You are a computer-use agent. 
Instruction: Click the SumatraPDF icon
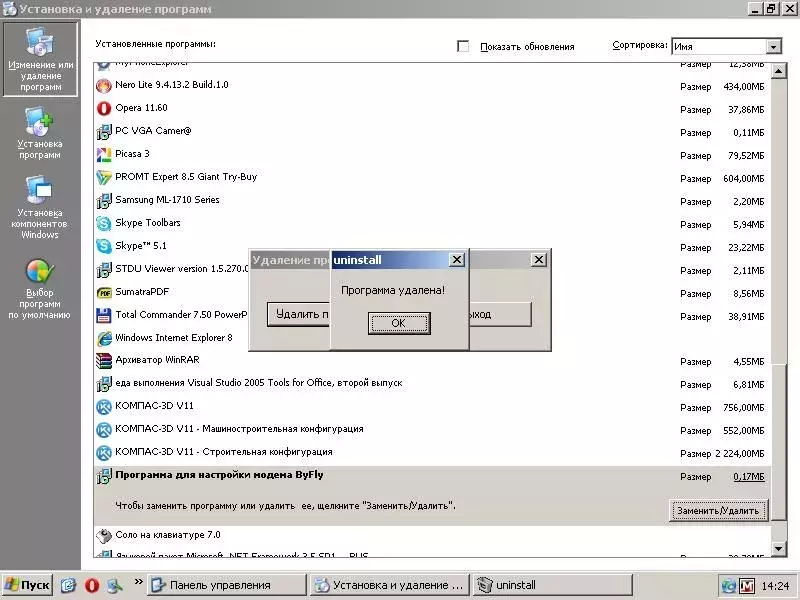(x=104, y=292)
